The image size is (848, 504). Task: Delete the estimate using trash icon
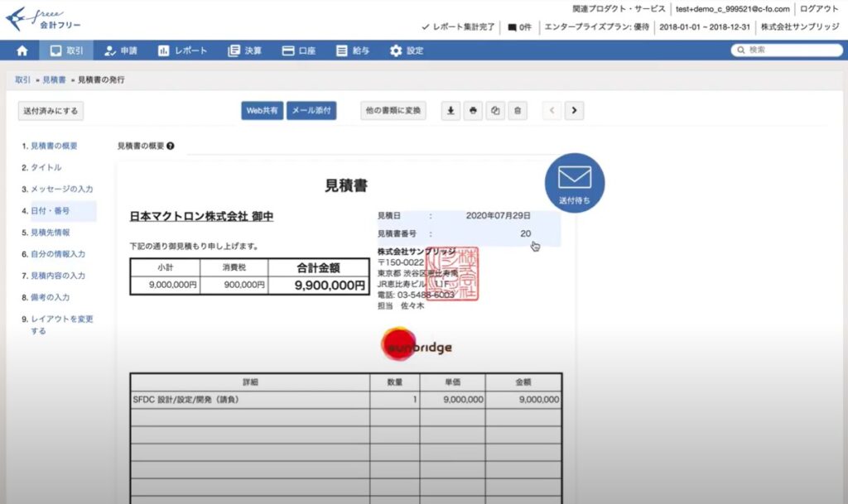click(x=518, y=111)
